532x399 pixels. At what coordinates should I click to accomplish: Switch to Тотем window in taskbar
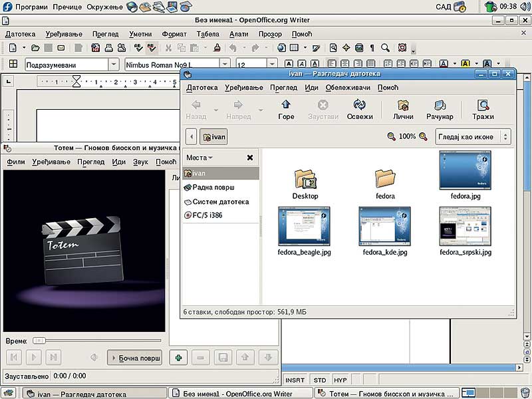386,393
